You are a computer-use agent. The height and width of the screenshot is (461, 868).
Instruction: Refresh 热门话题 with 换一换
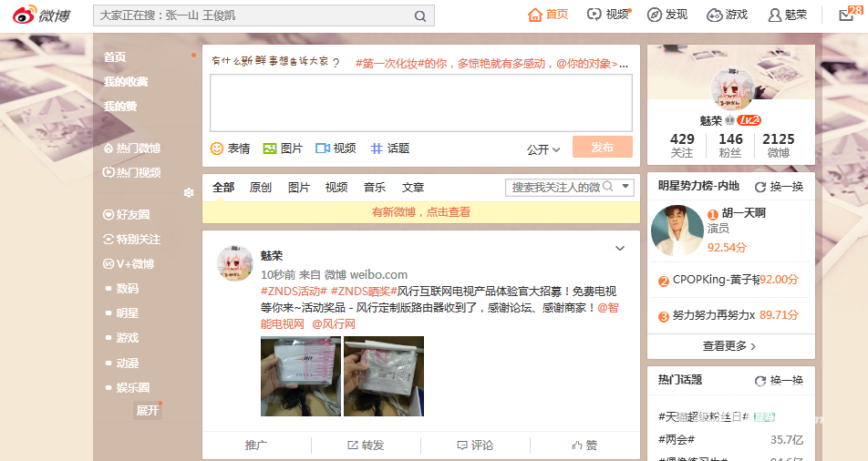point(779,380)
